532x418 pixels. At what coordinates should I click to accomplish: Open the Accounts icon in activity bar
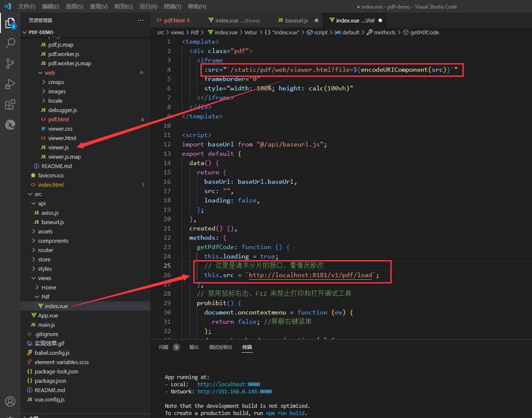10,401
